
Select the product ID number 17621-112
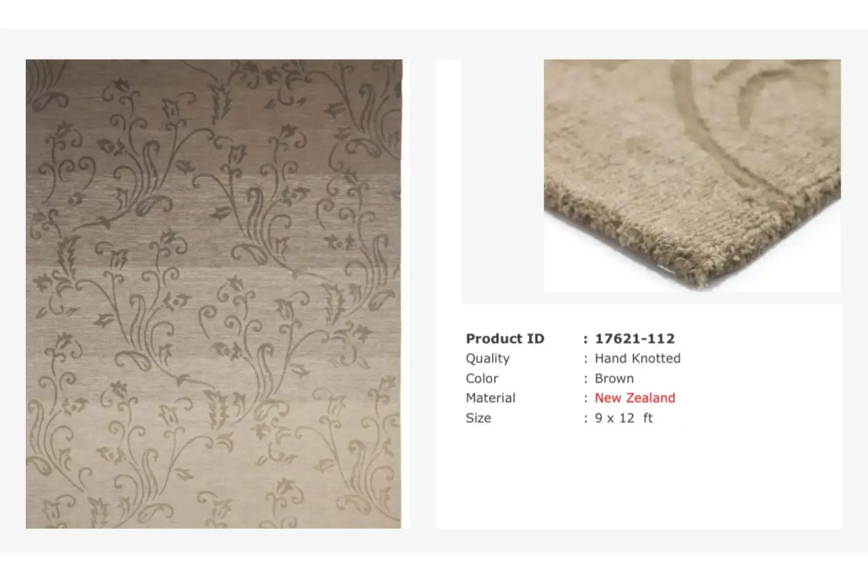click(x=635, y=339)
